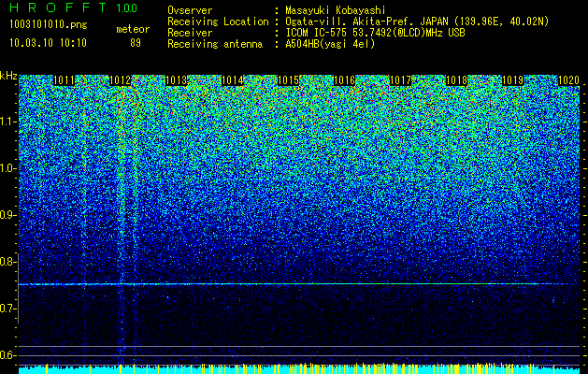588x374 pixels.
Task: Click the 1016 time marker
Action: pyautogui.click(x=344, y=80)
